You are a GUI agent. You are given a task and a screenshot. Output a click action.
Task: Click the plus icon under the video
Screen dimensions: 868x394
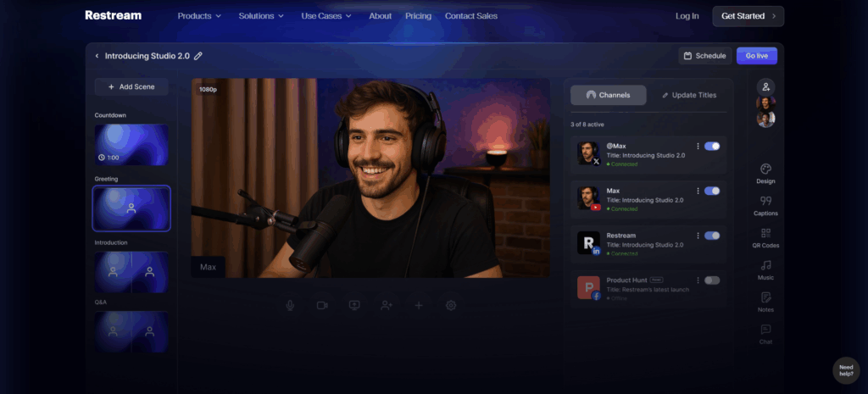coord(419,306)
